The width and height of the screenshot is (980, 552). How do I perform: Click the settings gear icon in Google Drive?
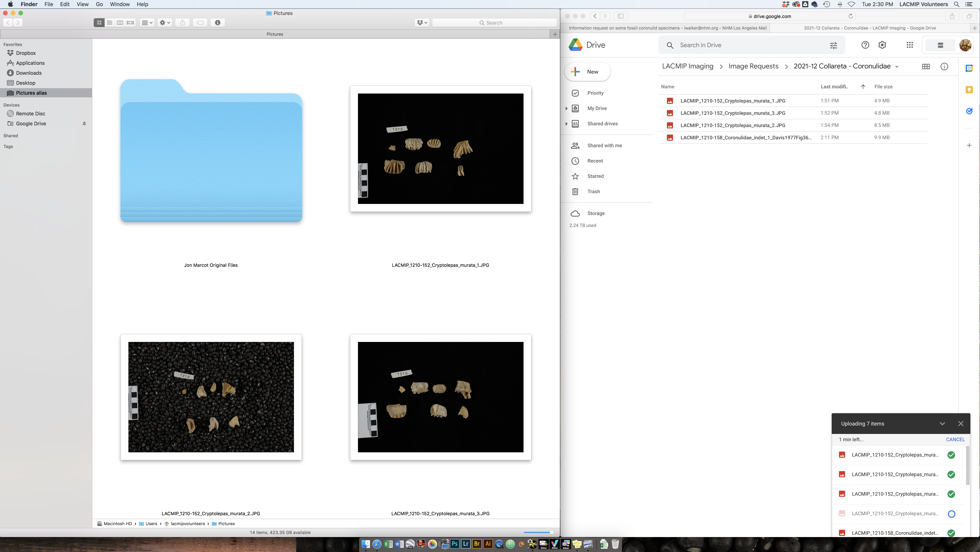pyautogui.click(x=882, y=45)
